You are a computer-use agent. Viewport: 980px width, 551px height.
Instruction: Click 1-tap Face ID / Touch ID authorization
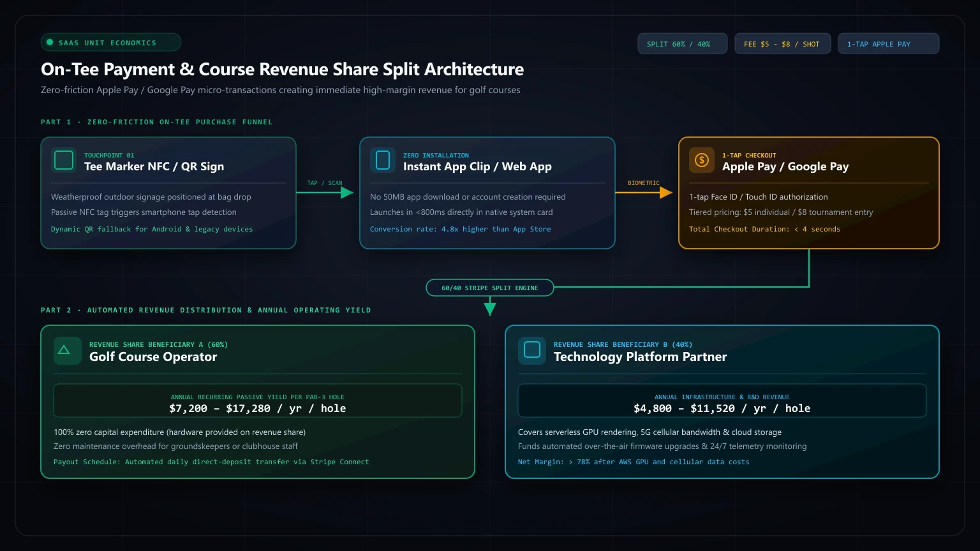coord(759,197)
